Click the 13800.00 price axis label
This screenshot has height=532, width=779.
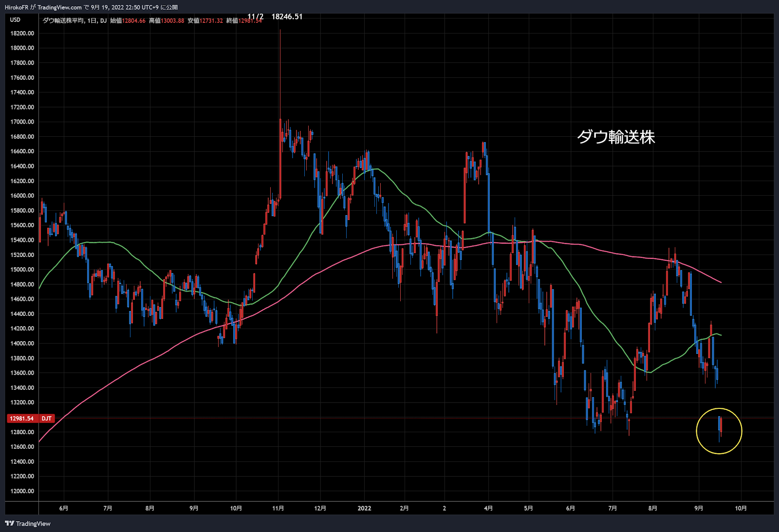pyautogui.click(x=22, y=358)
